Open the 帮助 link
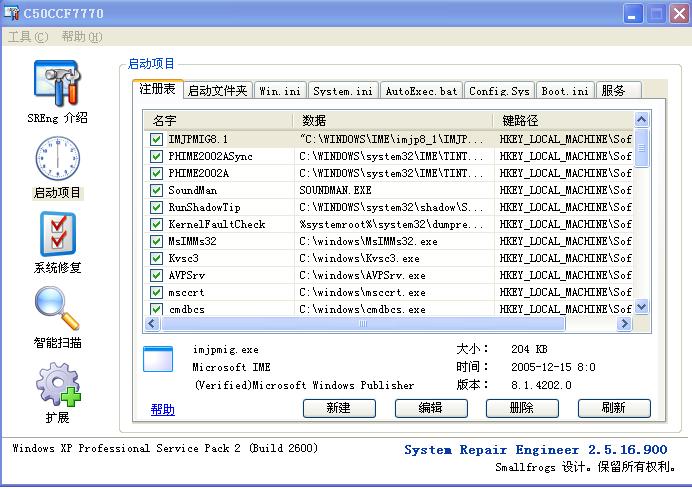Screen dimensions: 692x489 coord(162,409)
